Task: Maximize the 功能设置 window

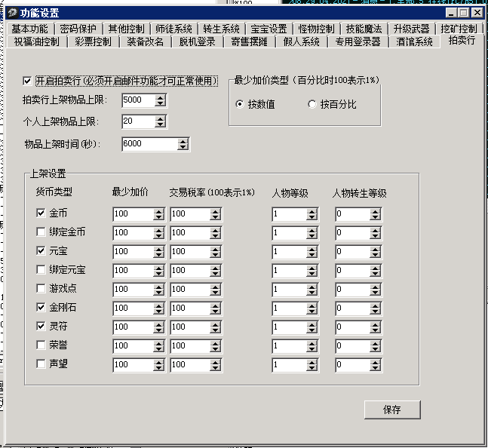Action: (x=464, y=13)
